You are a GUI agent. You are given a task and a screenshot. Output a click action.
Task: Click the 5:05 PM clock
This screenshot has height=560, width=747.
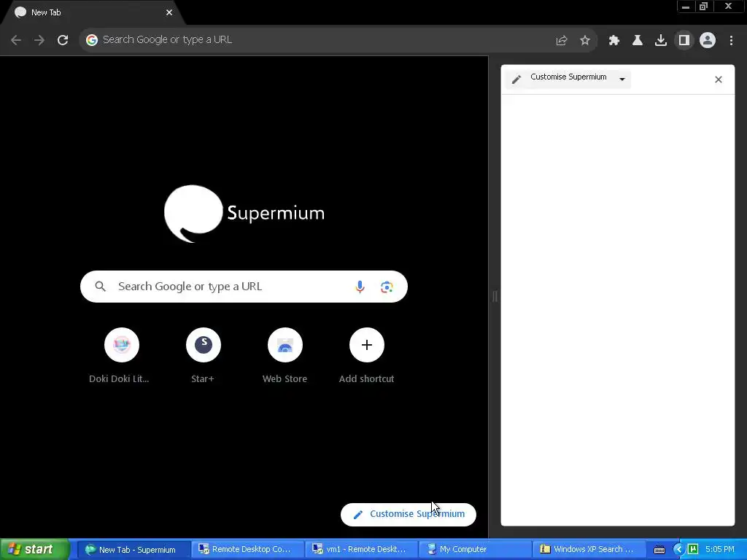click(720, 550)
